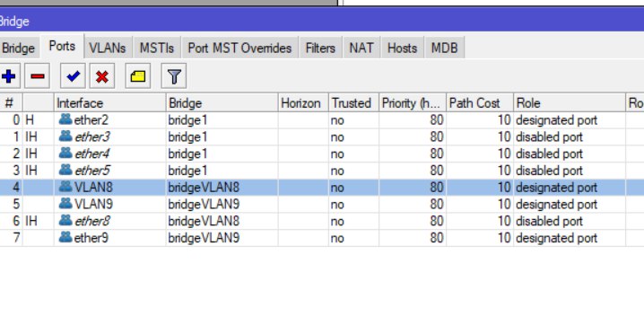This screenshot has width=644, height=334.
Task: Sort by Path Cost column header
Action: (480, 103)
